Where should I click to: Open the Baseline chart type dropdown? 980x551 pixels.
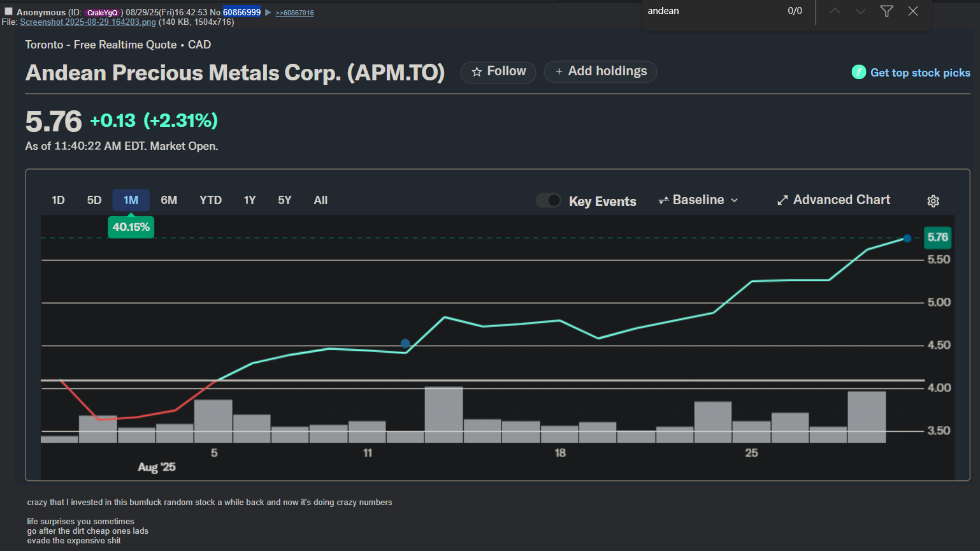pos(698,200)
